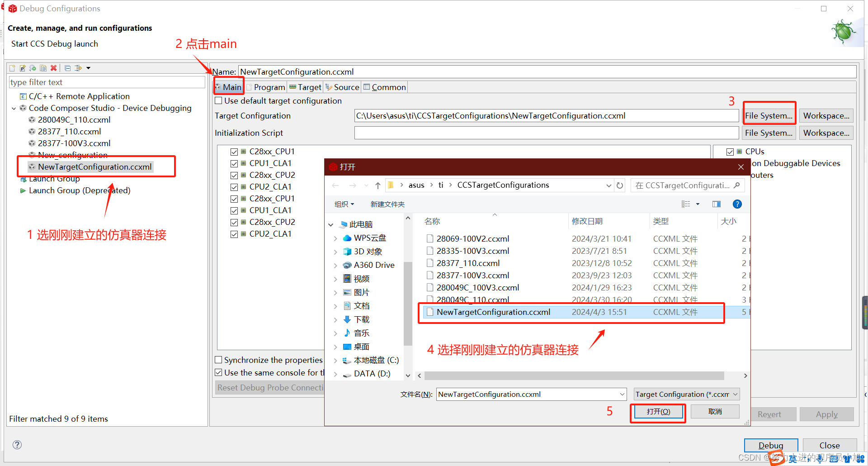Select 28335-100V3.ccxml file
Image resolution: width=868 pixels, height=466 pixels.
pos(472,251)
